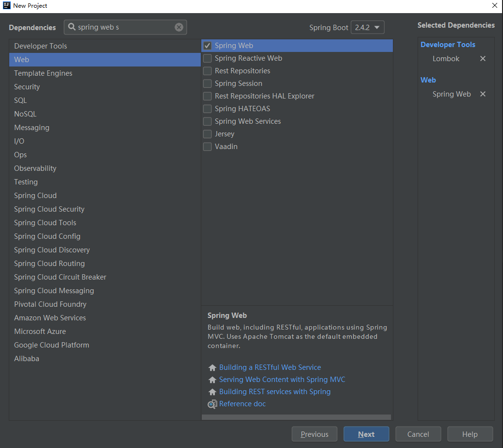Click the magnifier search icon
The height and width of the screenshot is (448, 503).
(72, 27)
